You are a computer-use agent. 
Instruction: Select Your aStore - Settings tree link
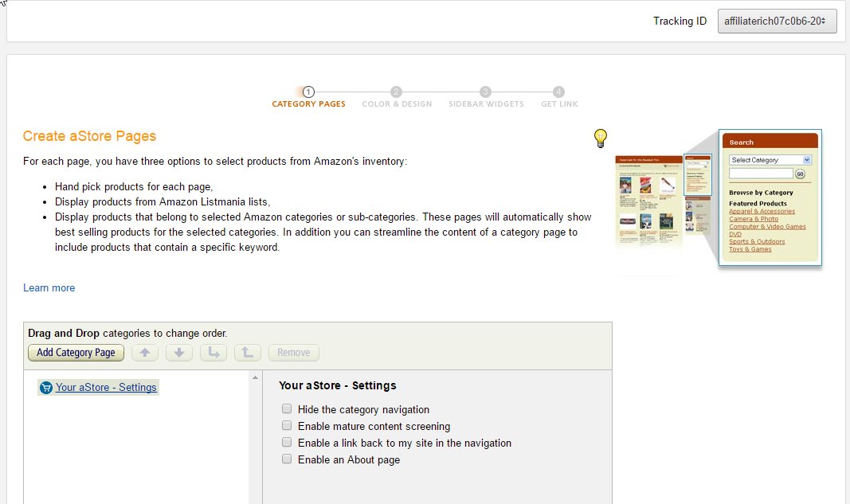(106, 388)
